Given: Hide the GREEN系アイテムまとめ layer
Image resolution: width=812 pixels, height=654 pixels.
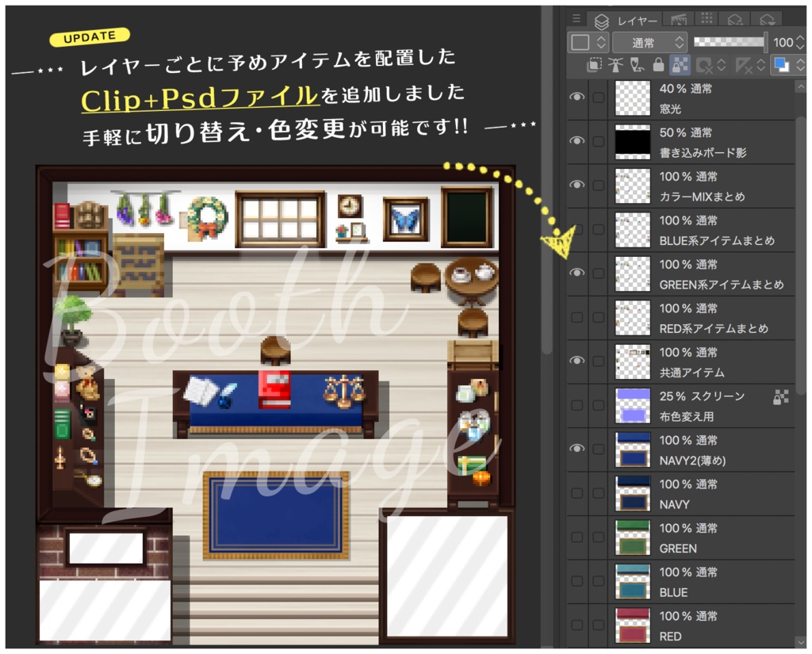Looking at the screenshot, I should click(x=577, y=272).
